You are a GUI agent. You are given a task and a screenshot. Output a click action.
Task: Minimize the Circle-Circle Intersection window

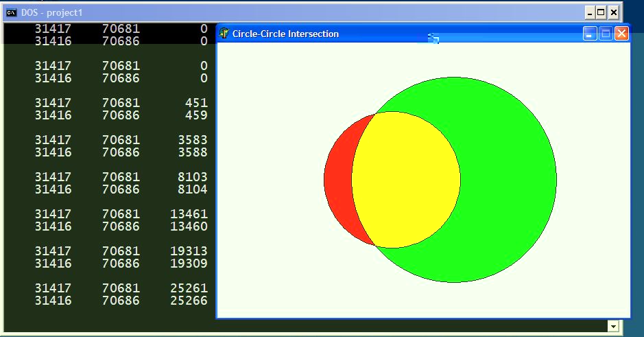[x=590, y=34]
